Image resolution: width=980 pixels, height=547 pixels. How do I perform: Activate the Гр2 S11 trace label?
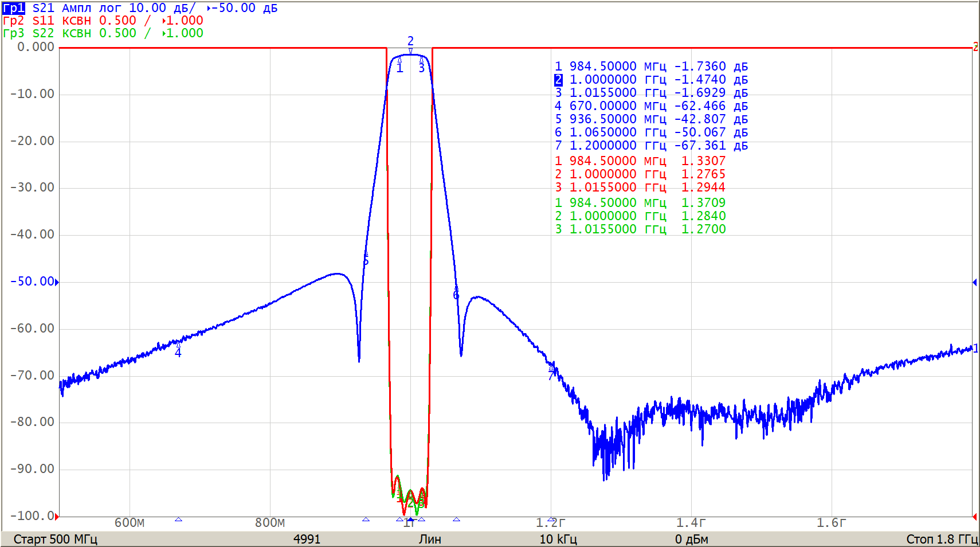14,21
